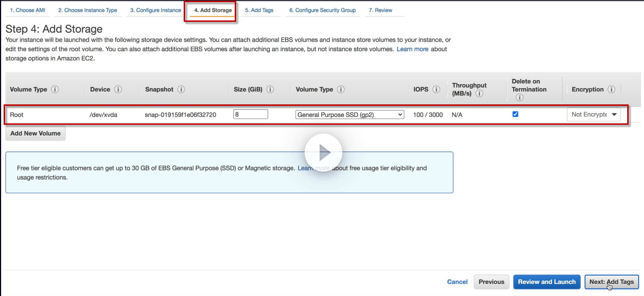This screenshot has width=644, height=296.
Task: Click the Device column info icon
Action: point(118,89)
